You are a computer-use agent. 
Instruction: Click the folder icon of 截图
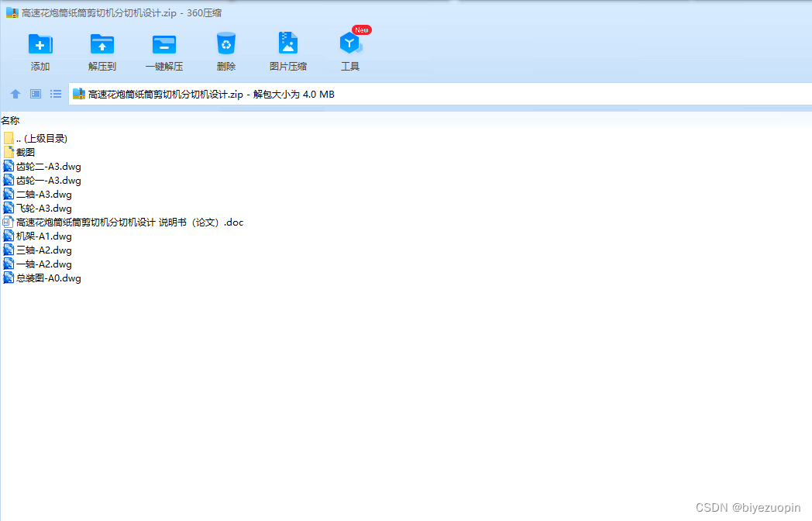pyautogui.click(x=9, y=153)
